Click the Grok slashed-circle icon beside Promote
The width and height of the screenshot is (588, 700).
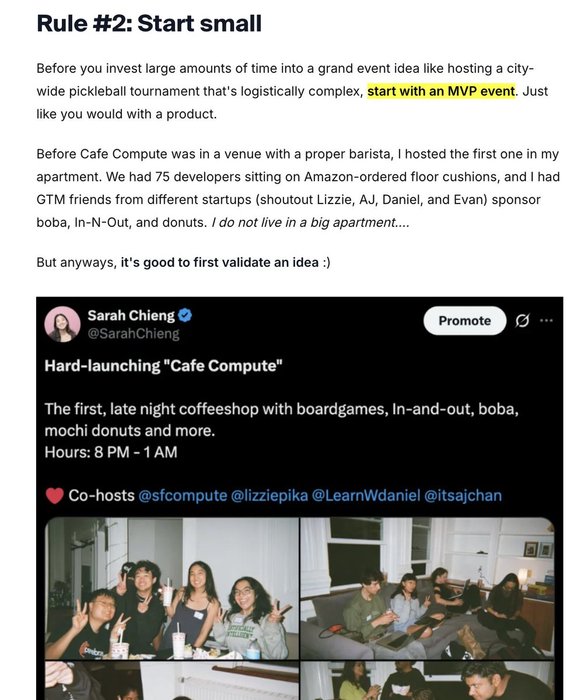(522, 321)
